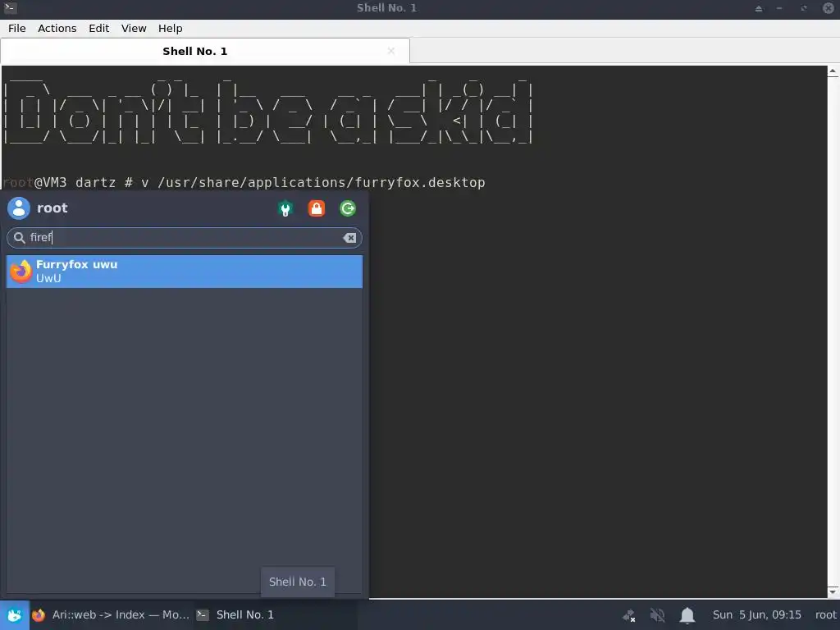
Task: Click the Furryfox result's Firefox icon
Action: 21,271
